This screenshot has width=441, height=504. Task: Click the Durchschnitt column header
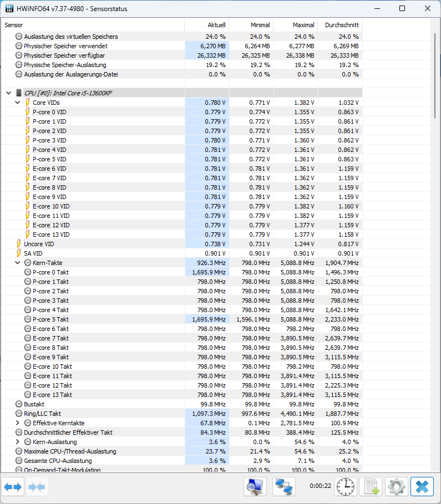click(x=339, y=25)
